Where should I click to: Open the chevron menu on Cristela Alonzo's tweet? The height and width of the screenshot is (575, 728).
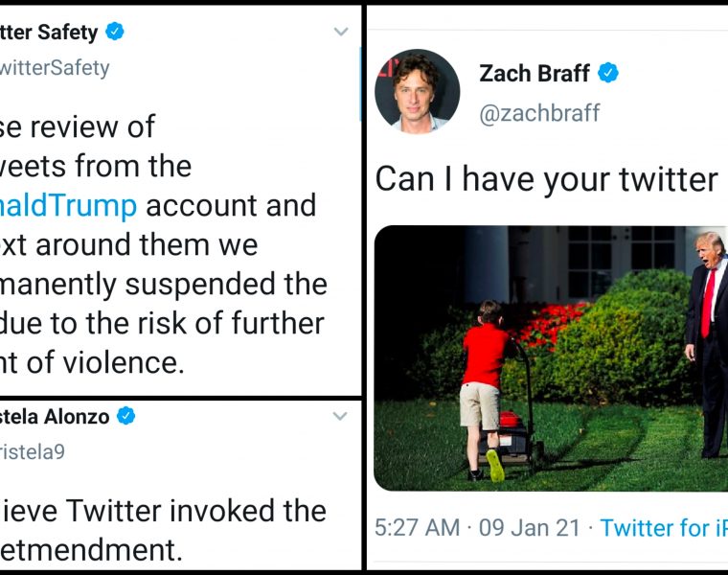(x=339, y=417)
